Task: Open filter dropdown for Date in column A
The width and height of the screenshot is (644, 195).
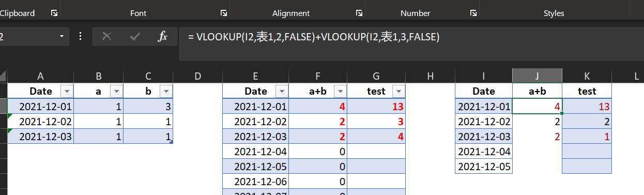Action: click(67, 92)
